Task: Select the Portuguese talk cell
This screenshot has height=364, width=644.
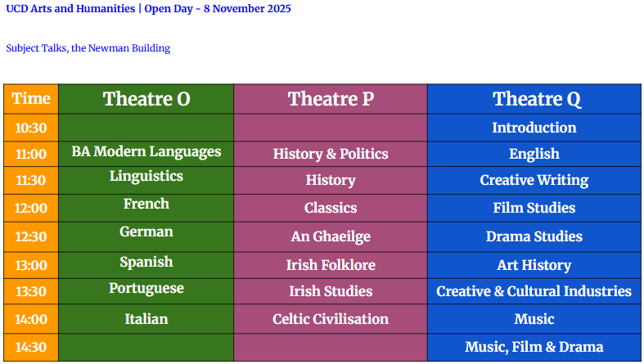Action: point(146,288)
